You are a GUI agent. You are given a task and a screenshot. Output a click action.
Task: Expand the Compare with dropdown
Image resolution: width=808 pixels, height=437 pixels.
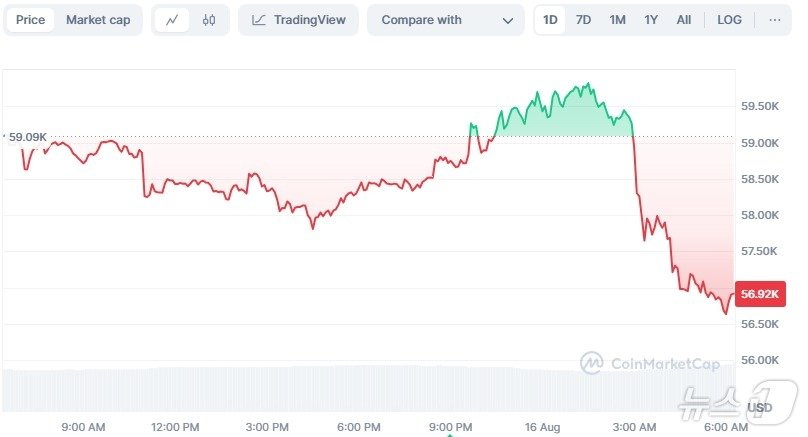pyautogui.click(x=445, y=20)
